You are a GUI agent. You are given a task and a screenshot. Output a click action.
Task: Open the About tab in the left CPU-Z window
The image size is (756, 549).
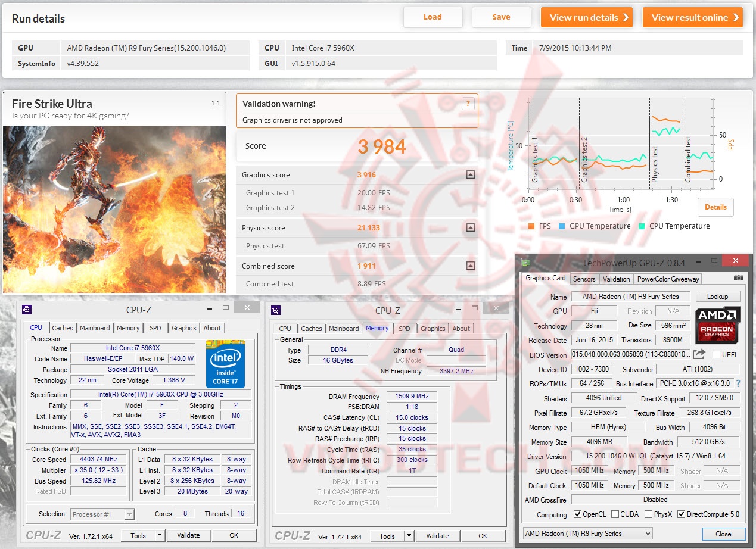click(213, 328)
